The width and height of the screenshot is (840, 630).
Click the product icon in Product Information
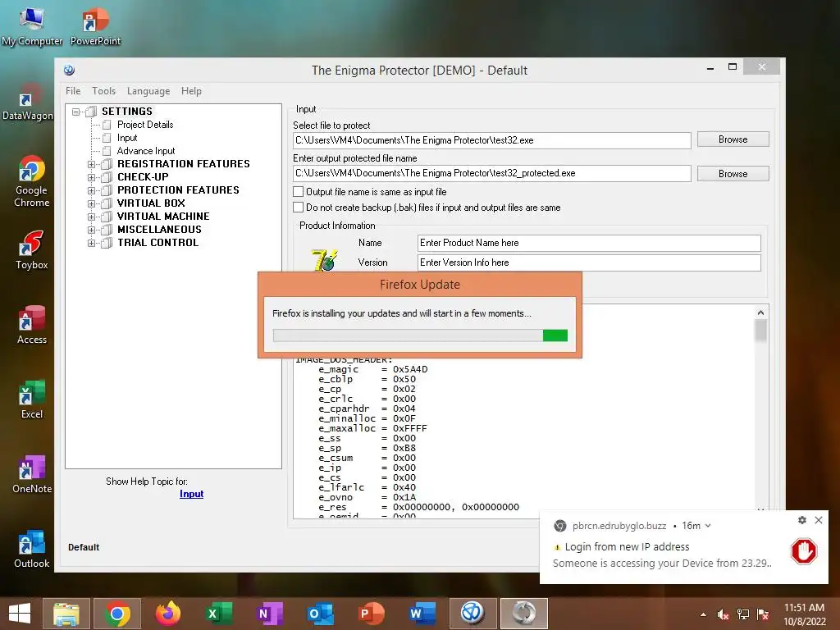324,260
